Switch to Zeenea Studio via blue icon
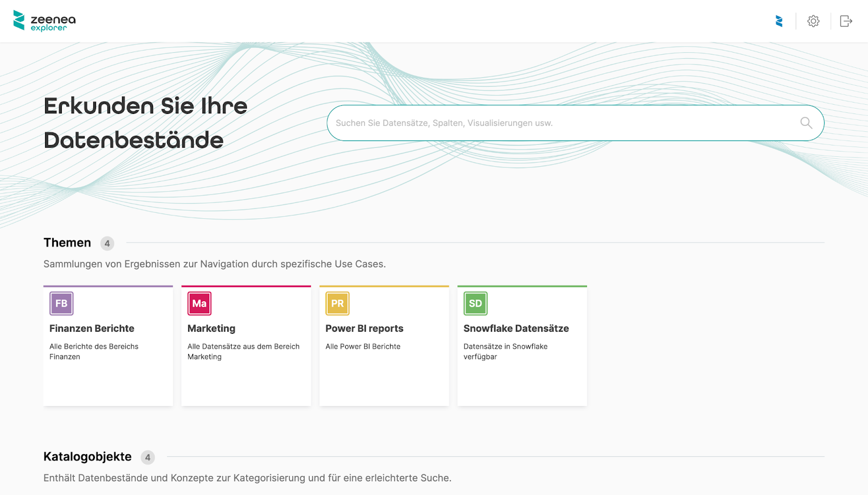The image size is (868, 495). click(779, 21)
